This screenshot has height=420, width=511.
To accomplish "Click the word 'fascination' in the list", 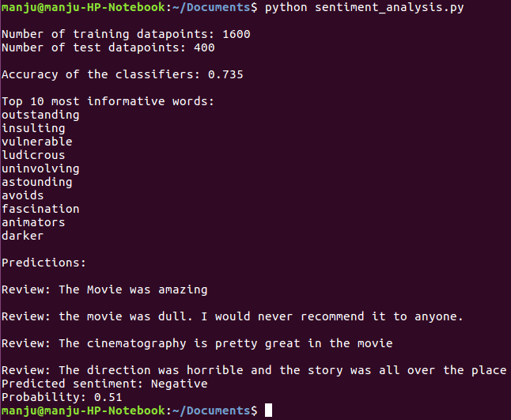I will tap(40, 209).
